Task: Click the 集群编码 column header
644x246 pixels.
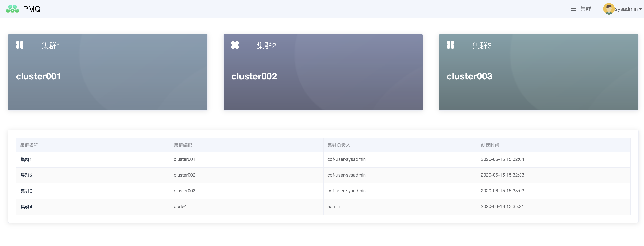Action: pyautogui.click(x=183, y=145)
